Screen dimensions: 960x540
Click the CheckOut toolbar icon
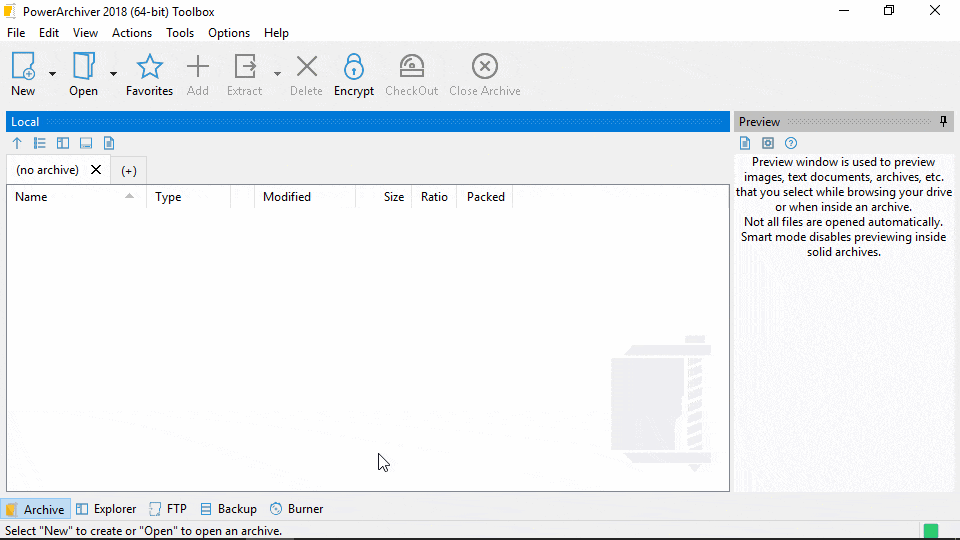[x=411, y=74]
